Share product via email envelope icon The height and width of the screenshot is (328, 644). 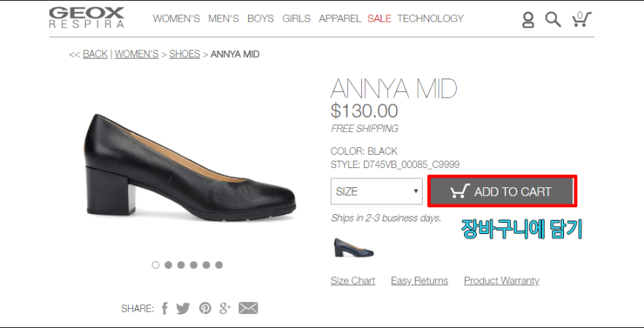coord(249,308)
